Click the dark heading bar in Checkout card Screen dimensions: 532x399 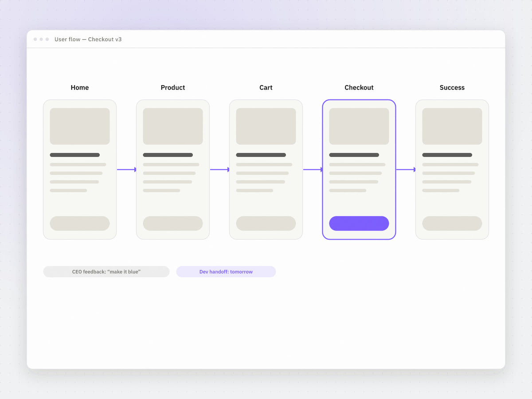tap(354, 155)
